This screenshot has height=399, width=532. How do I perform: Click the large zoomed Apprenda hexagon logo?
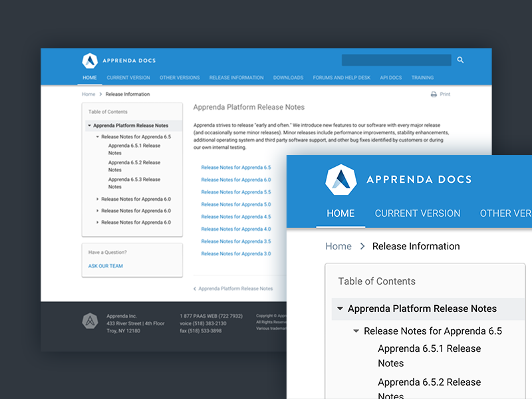[340, 180]
